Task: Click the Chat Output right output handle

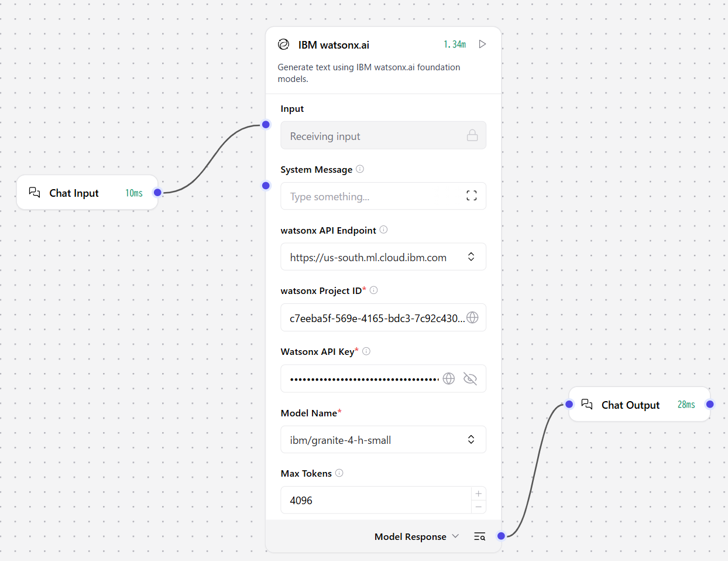Action: (x=710, y=404)
